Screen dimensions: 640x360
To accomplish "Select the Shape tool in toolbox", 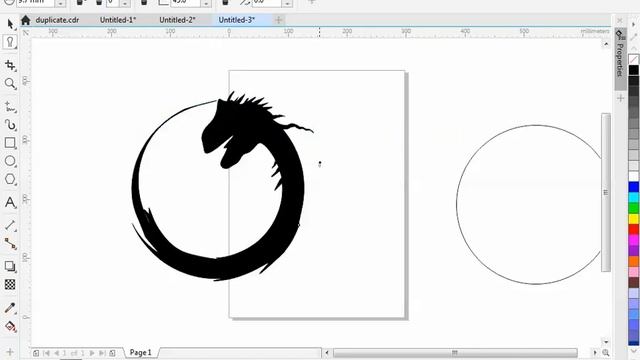I will tap(10, 42).
